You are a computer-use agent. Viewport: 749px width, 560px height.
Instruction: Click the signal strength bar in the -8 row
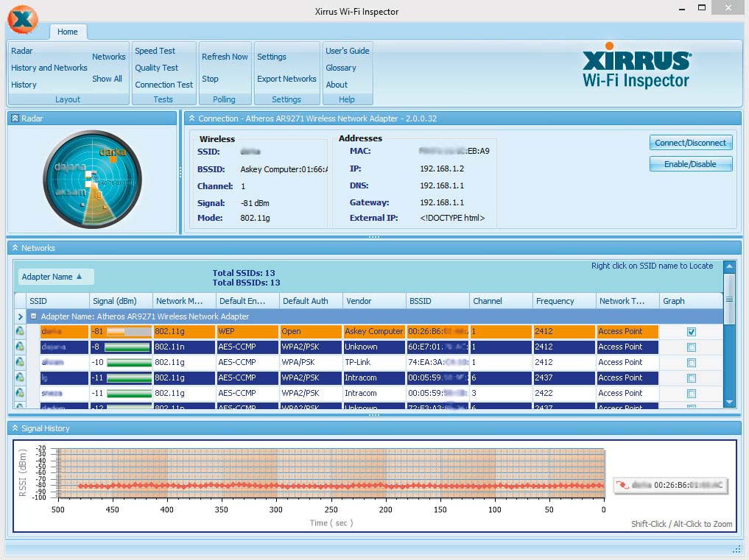tap(127, 347)
